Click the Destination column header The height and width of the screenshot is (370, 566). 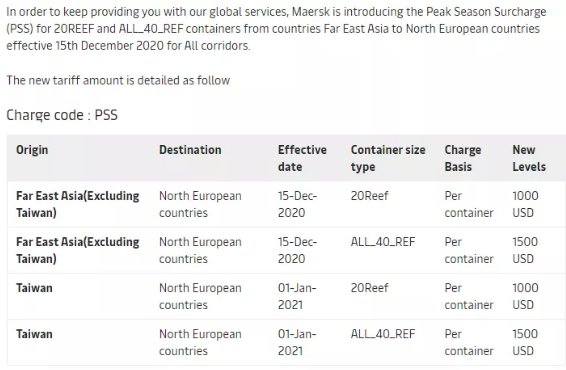click(190, 150)
